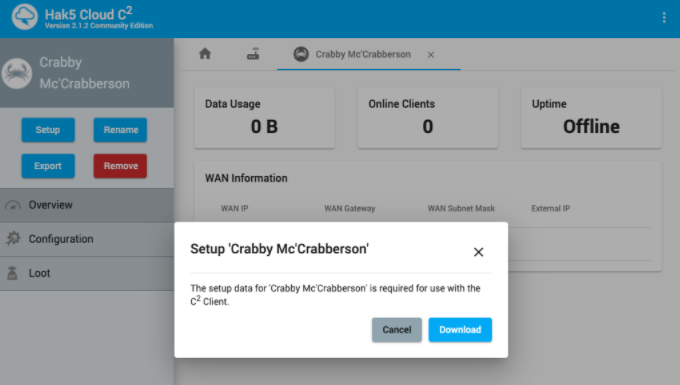
Task: Click the Loot bag icon
Action: coord(13,273)
